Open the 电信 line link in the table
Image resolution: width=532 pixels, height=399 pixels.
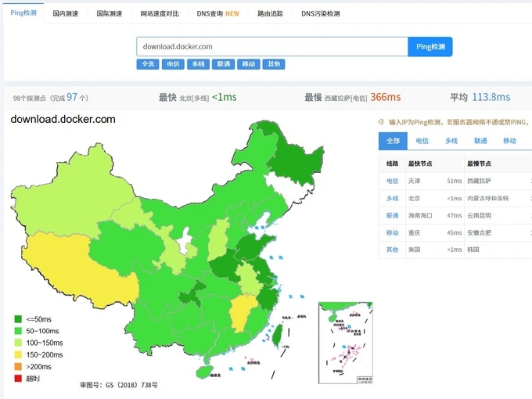coord(392,182)
